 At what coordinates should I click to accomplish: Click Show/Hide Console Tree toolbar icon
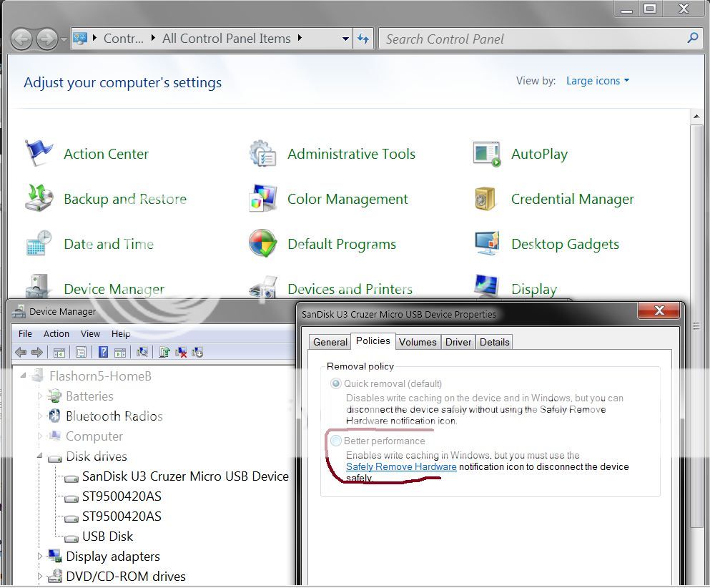[x=59, y=353]
